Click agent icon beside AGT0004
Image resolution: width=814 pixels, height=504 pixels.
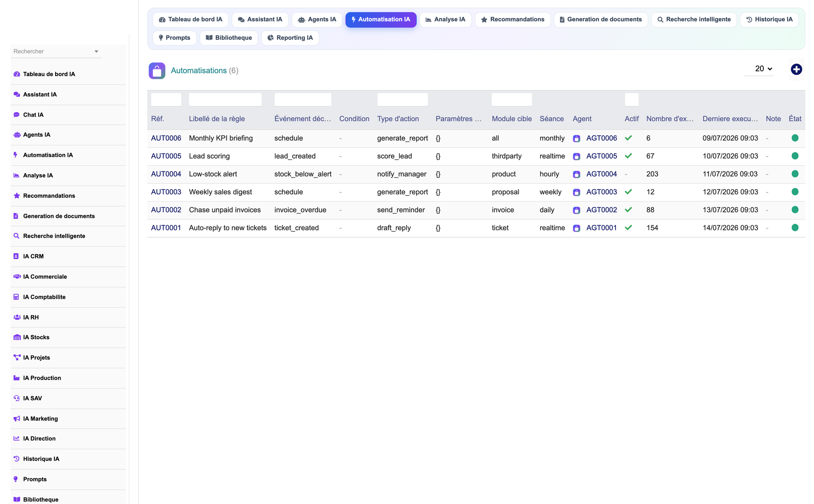tap(576, 174)
